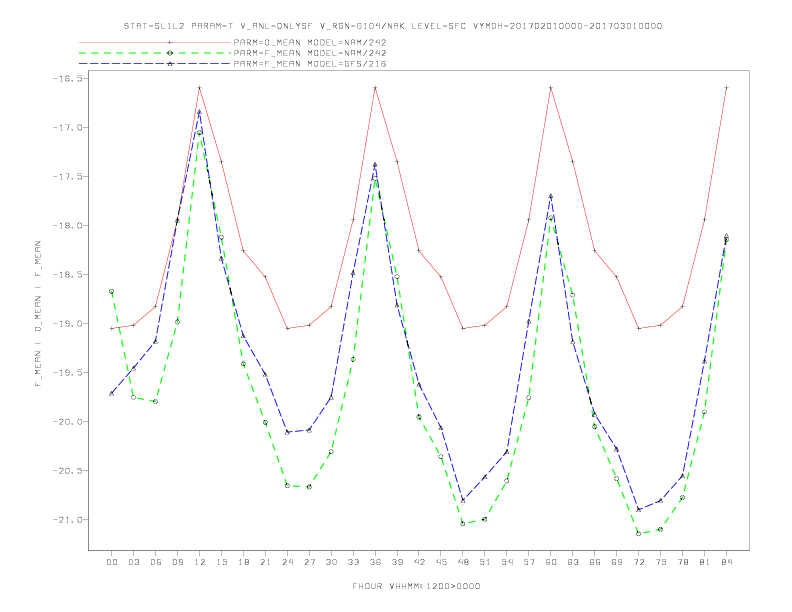Click forecast hour 42 on the x-axis
The width and height of the screenshot is (792, 612).
(419, 562)
